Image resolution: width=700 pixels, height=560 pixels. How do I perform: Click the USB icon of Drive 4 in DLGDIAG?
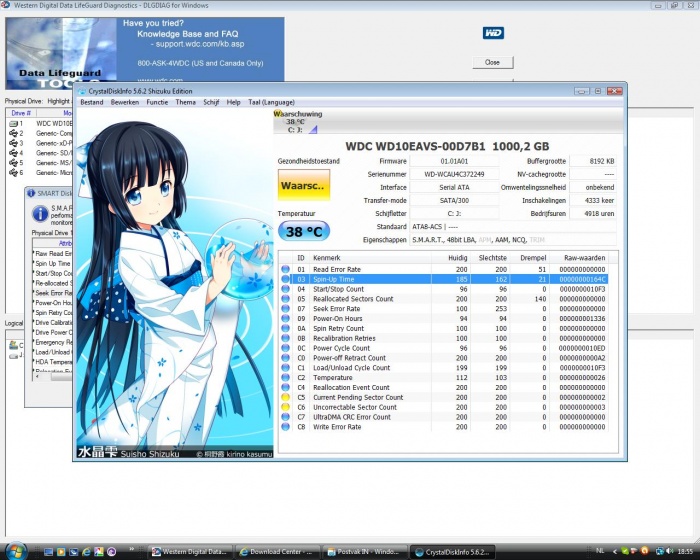point(13,153)
